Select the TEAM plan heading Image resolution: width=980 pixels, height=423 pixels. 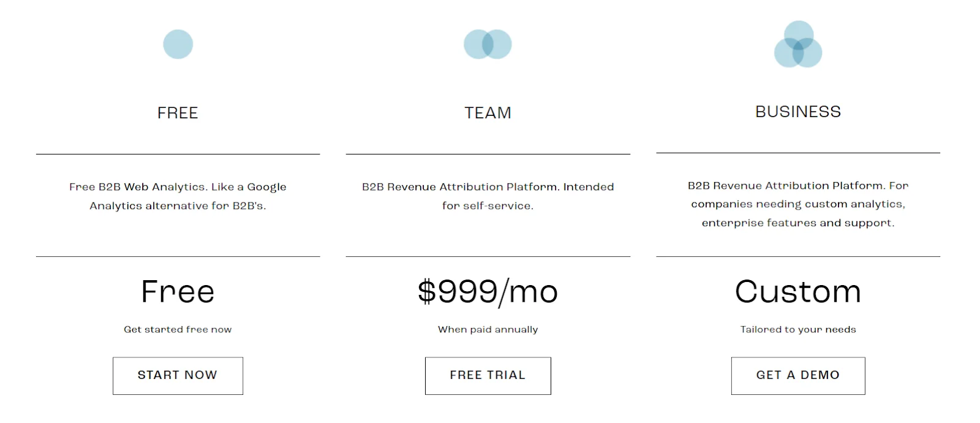tap(488, 113)
